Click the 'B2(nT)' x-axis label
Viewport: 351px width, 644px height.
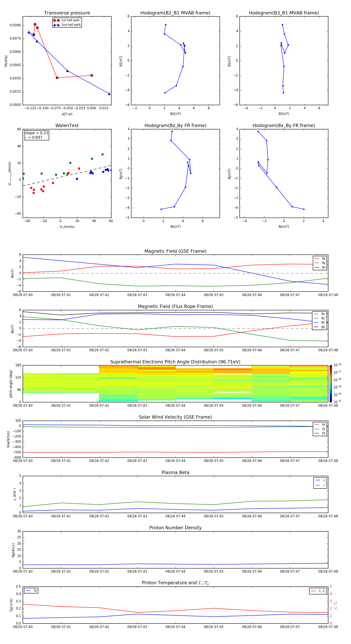tap(175, 114)
